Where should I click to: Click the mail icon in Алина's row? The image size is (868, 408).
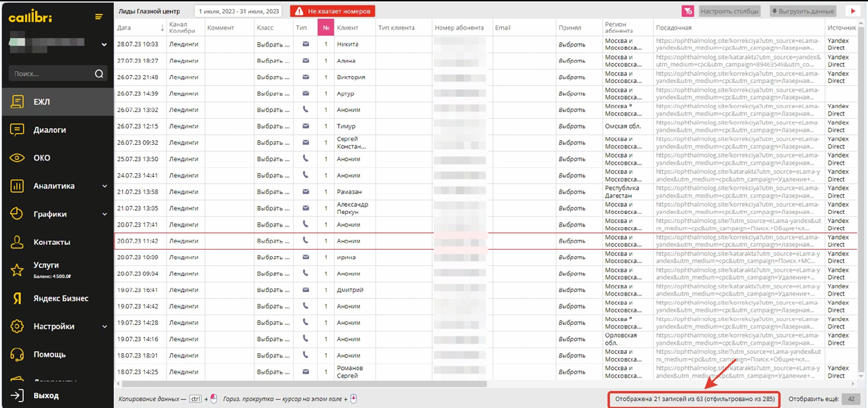(306, 60)
